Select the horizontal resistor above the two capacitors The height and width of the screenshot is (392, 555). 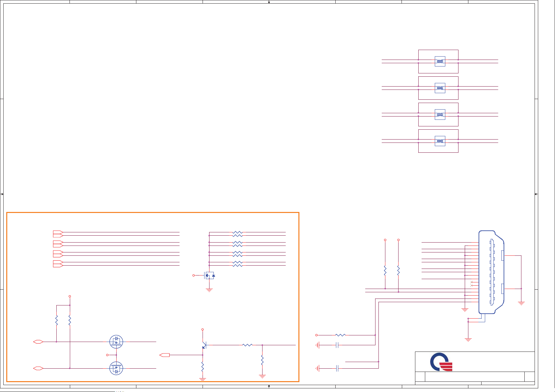click(x=340, y=335)
